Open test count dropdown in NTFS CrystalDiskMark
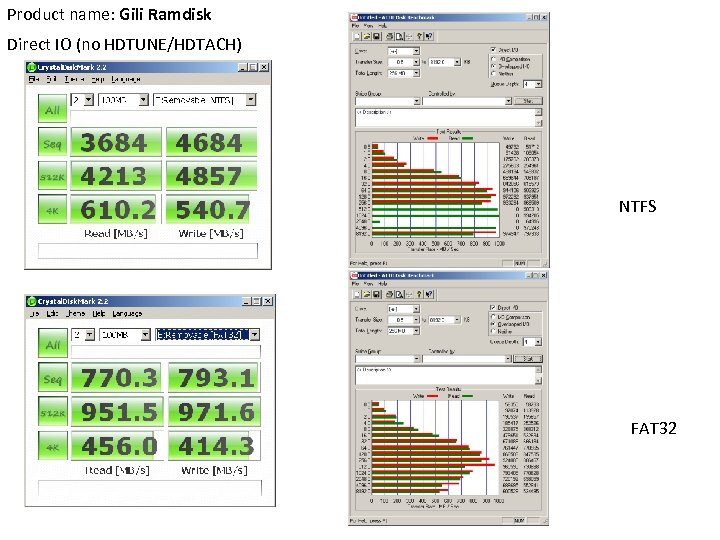This screenshot has width=720, height=540. click(x=89, y=100)
